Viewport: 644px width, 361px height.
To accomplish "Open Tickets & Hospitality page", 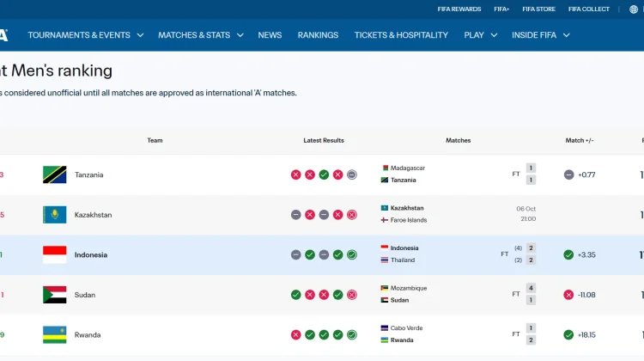I will 401,35.
